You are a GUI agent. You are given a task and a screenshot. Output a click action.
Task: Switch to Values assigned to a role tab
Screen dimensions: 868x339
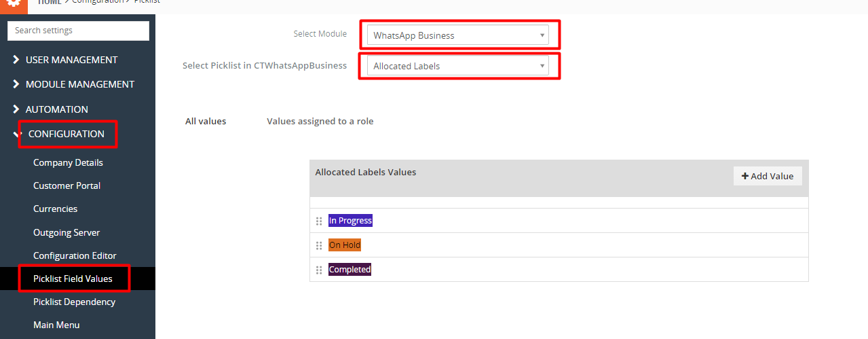320,121
